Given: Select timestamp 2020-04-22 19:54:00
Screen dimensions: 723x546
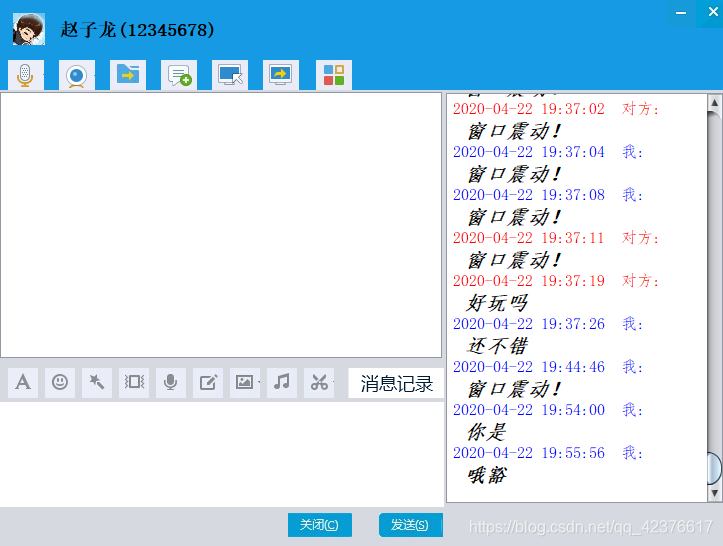Looking at the screenshot, I should pyautogui.click(x=528, y=410).
